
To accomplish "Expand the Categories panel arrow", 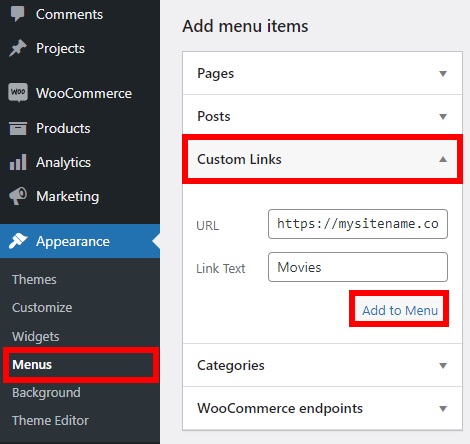I will (x=443, y=366).
